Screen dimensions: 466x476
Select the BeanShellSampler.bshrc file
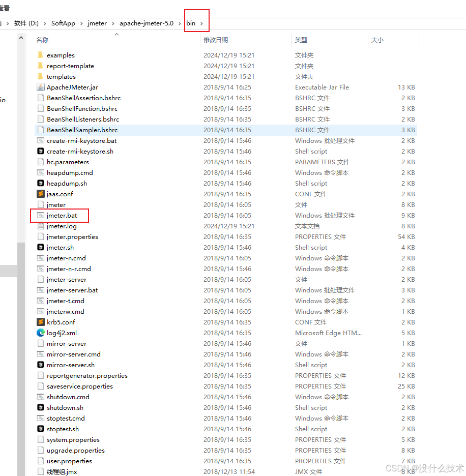226,130
